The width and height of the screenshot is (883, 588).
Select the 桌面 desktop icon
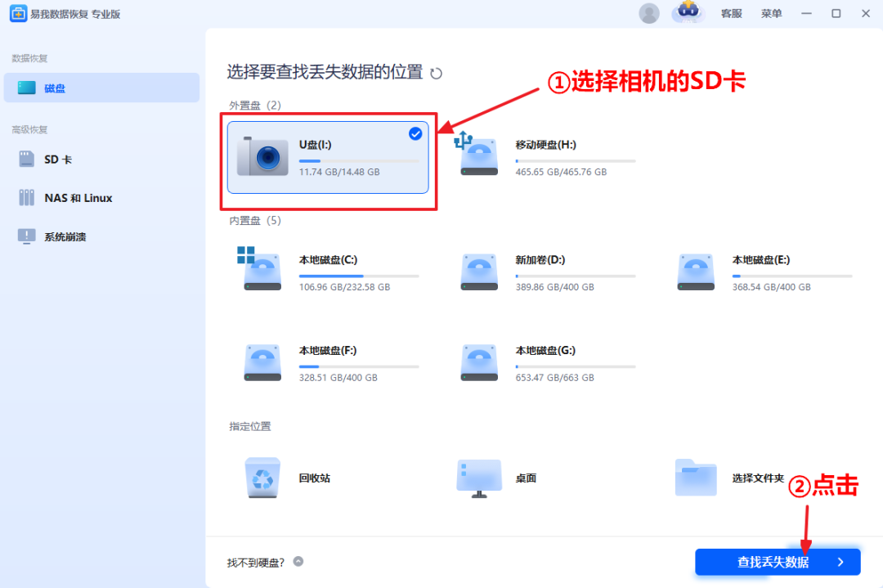(478, 478)
